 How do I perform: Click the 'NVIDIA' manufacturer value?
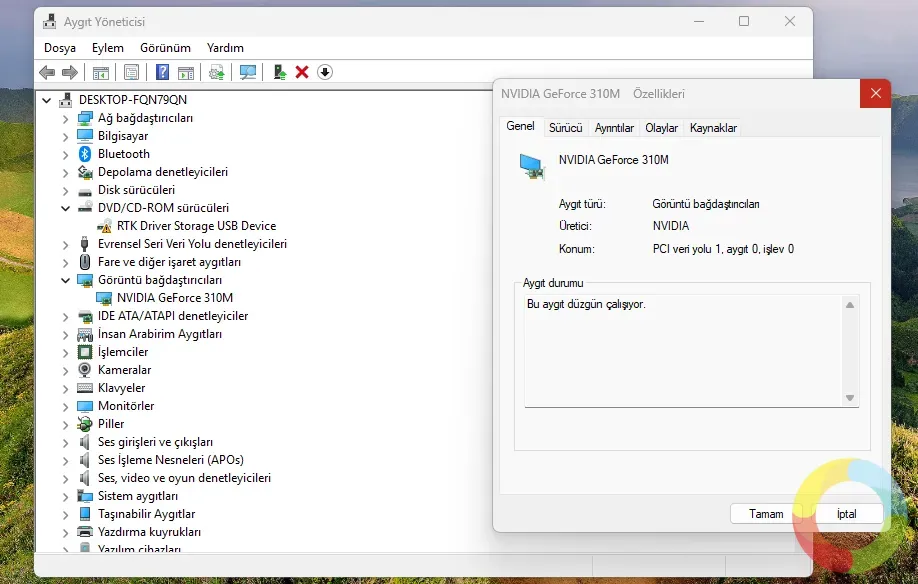tap(671, 226)
